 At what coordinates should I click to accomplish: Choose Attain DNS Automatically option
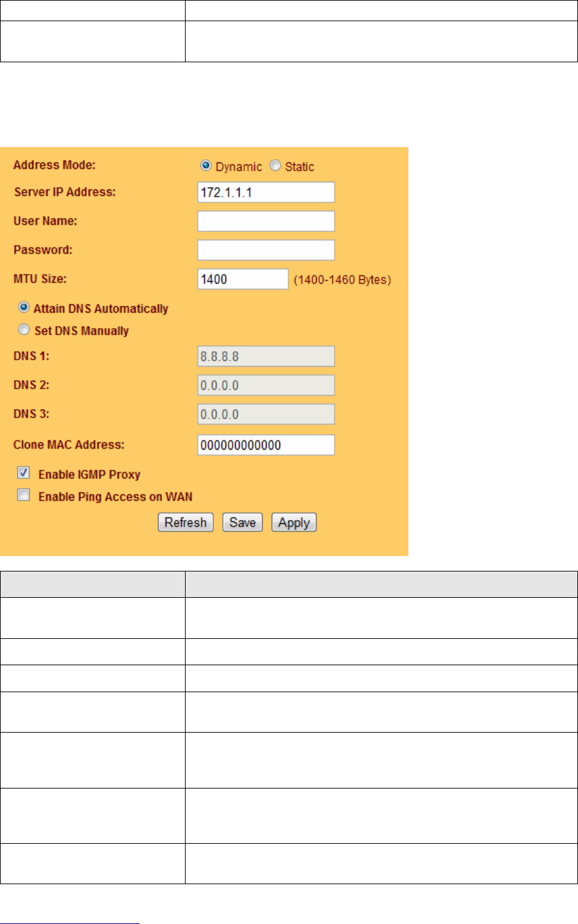tap(24, 308)
